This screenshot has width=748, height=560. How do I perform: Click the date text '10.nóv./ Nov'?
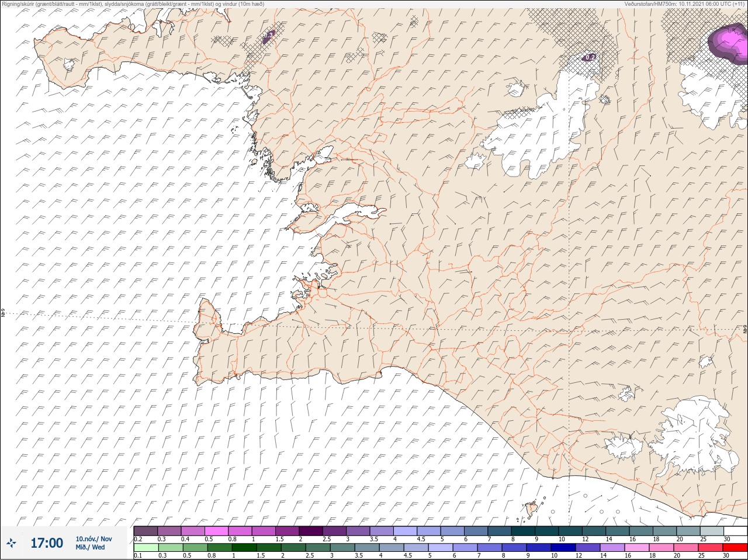pyautogui.click(x=93, y=539)
